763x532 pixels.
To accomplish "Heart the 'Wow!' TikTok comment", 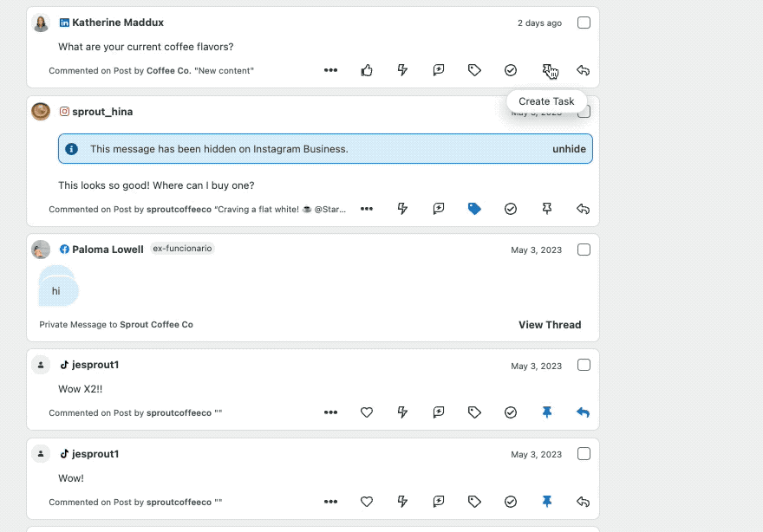I will [x=367, y=502].
